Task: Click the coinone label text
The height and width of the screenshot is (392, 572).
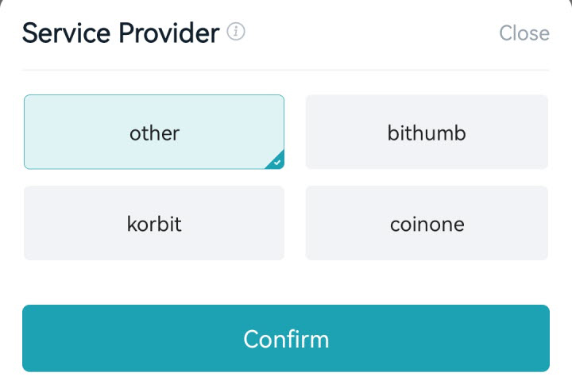Action: click(427, 225)
